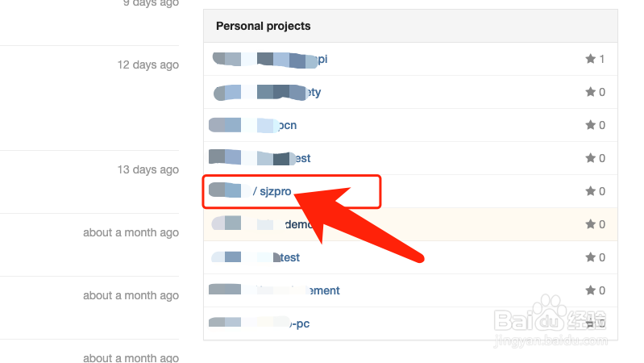
Task: Click the star icon in the sjzpro row
Action: [x=590, y=190]
